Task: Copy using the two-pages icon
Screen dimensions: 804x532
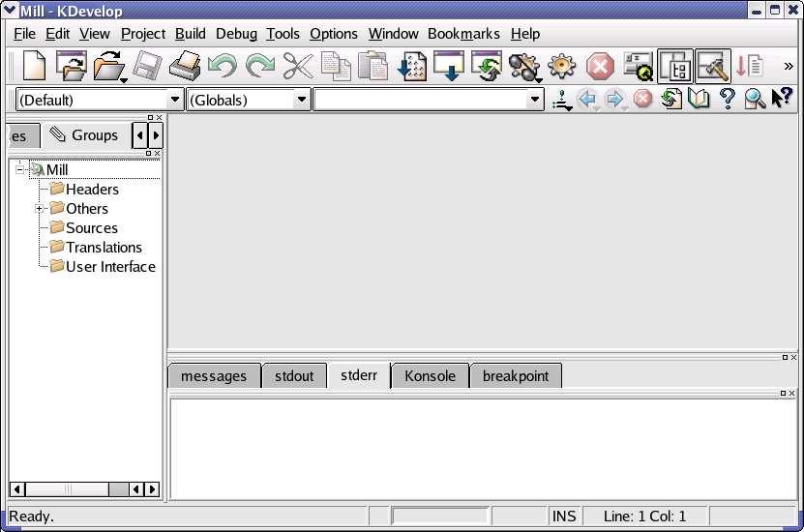Action: pyautogui.click(x=336, y=66)
